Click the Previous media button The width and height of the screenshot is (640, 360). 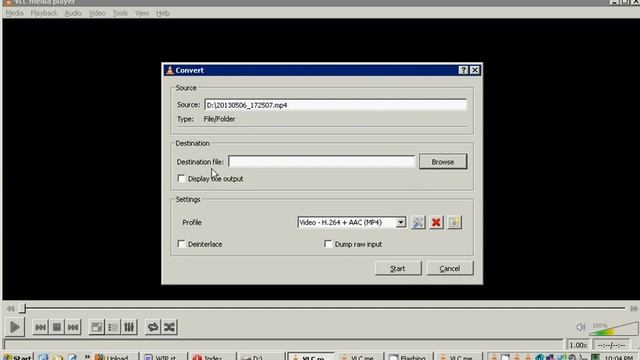point(40,327)
